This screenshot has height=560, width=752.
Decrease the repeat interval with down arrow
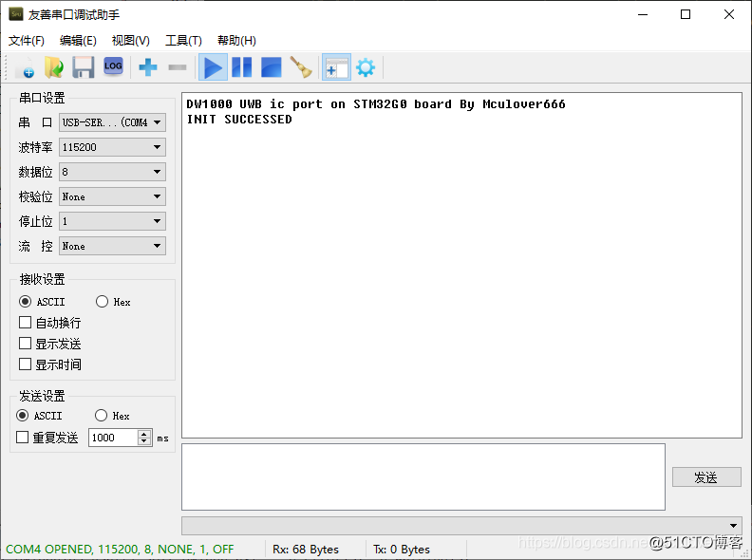(x=144, y=441)
